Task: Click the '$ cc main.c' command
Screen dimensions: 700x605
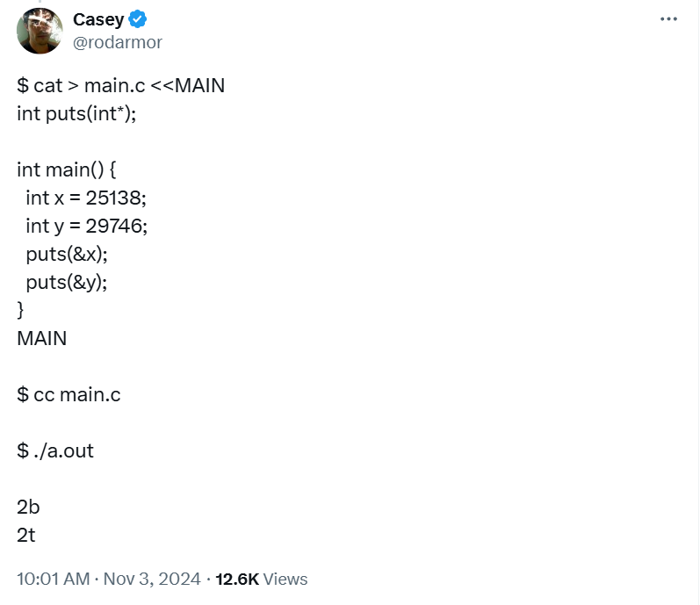Action: coord(69,394)
